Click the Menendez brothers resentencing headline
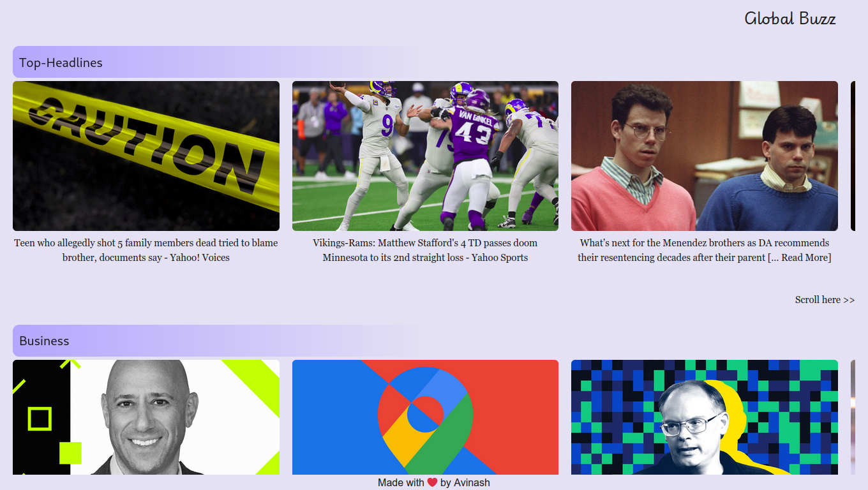The height and width of the screenshot is (490, 868). pyautogui.click(x=705, y=250)
